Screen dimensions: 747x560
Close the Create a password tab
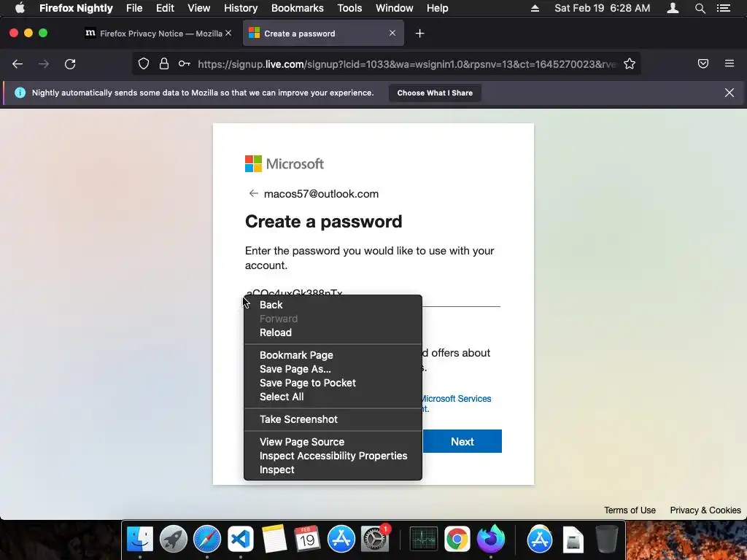pyautogui.click(x=392, y=33)
